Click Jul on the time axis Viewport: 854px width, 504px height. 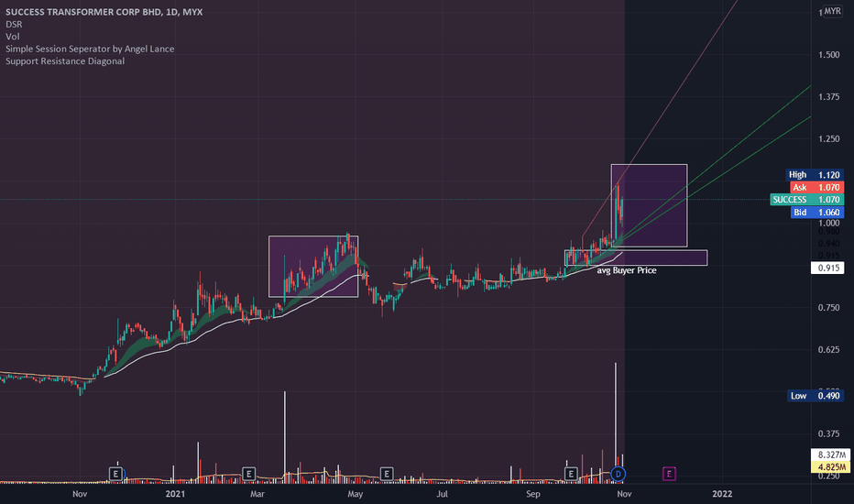[443, 494]
